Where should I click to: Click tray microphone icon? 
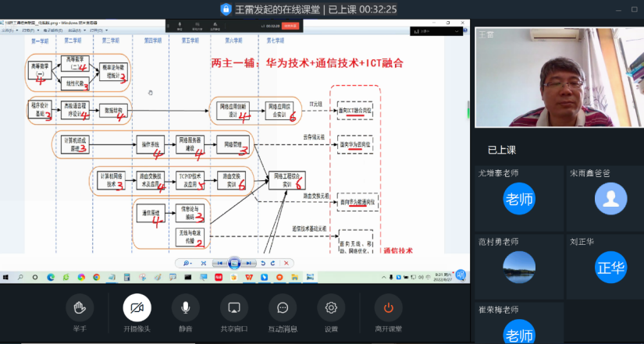(x=391, y=278)
